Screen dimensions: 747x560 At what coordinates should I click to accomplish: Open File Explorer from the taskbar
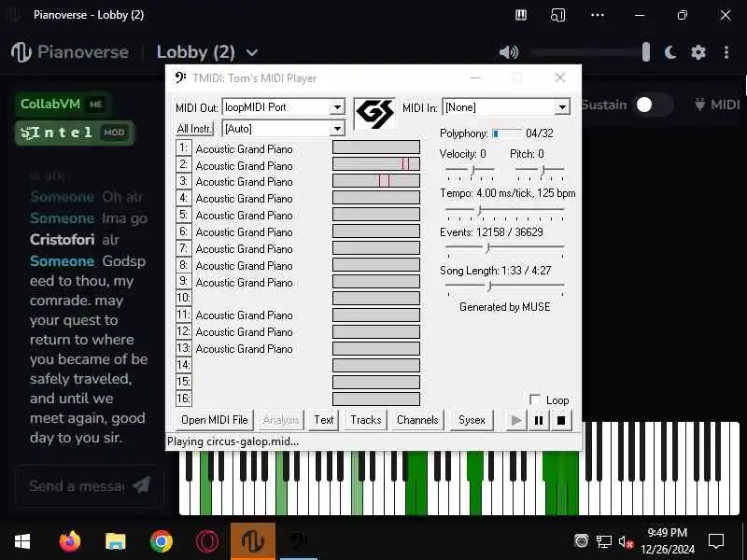coord(115,541)
